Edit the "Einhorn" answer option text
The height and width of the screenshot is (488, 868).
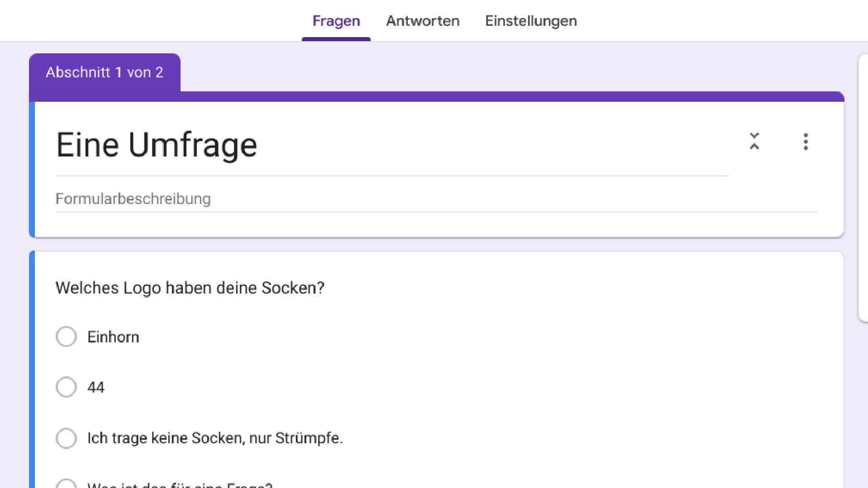click(113, 336)
